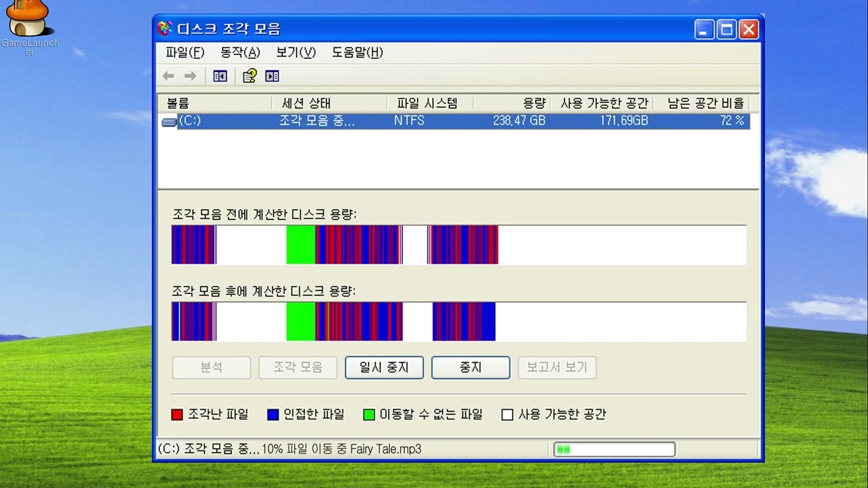Minimize the Disk Defragmenter window

[705, 29]
